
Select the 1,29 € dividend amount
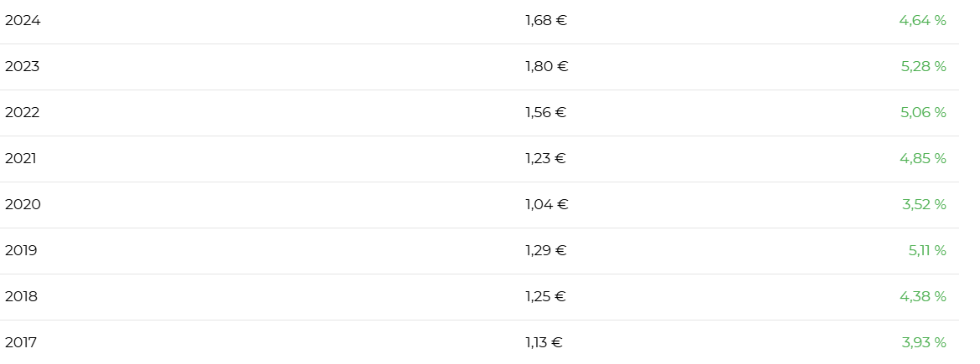(x=546, y=251)
